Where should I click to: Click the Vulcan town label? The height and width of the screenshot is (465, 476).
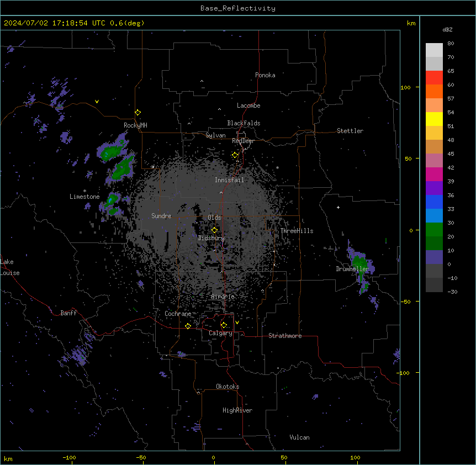300,437
